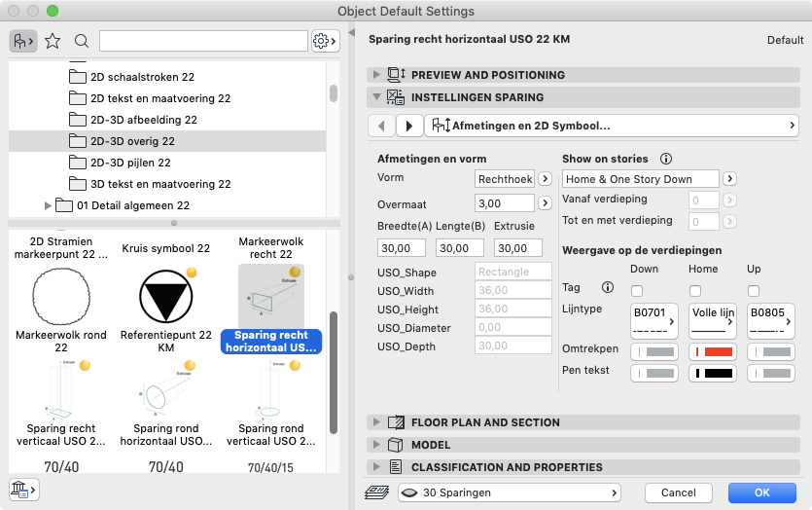The image size is (812, 510).
Task: Open the library settings gear menu
Action: pyautogui.click(x=325, y=41)
